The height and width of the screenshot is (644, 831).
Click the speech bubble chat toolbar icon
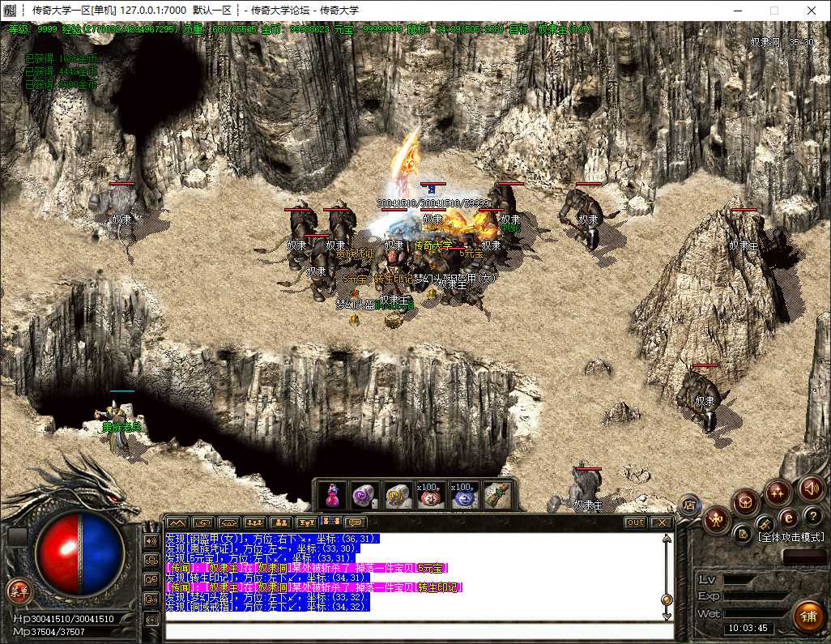355,522
